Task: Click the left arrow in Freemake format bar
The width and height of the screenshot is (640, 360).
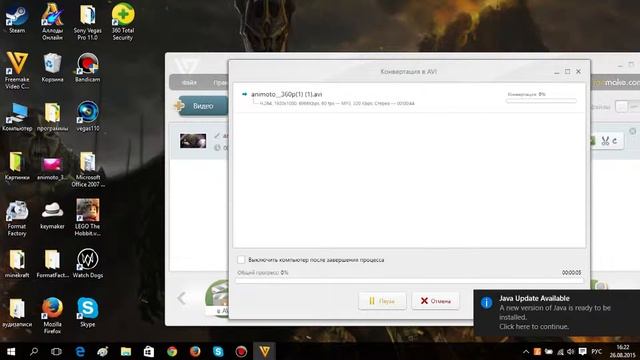Action: coord(182,298)
